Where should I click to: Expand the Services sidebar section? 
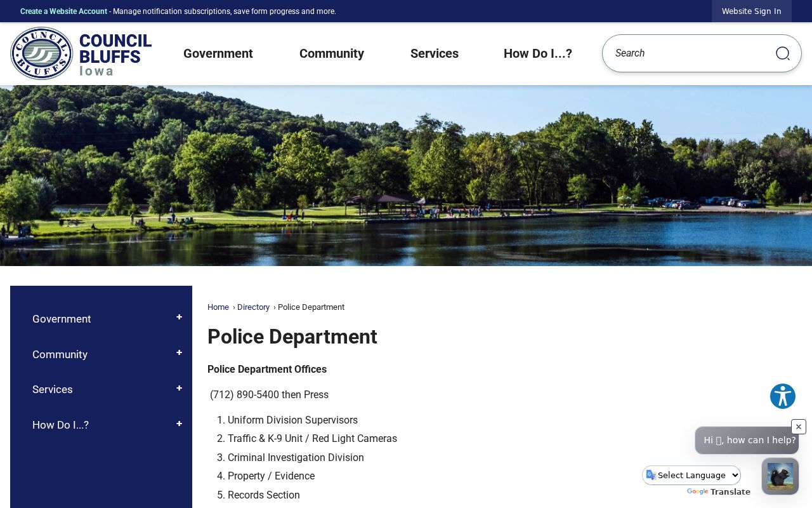tap(180, 389)
